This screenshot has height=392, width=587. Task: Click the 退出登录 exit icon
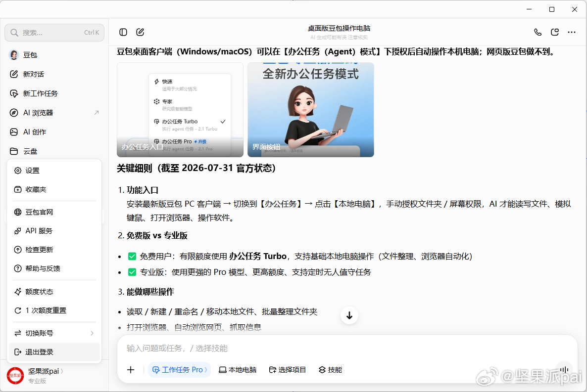(18, 352)
